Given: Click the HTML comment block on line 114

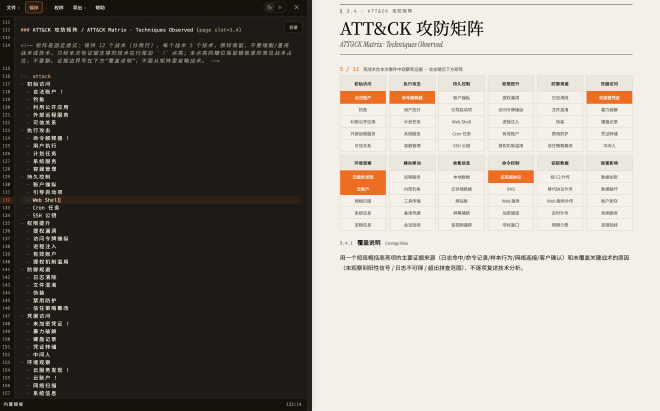Looking at the screenshot, I should 156,53.
